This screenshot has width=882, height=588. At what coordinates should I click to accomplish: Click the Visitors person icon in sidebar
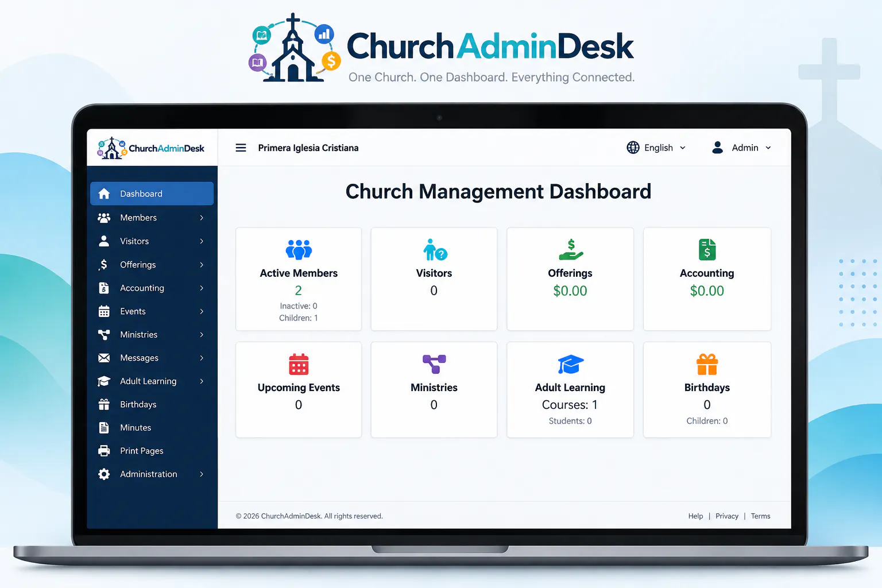click(x=104, y=241)
